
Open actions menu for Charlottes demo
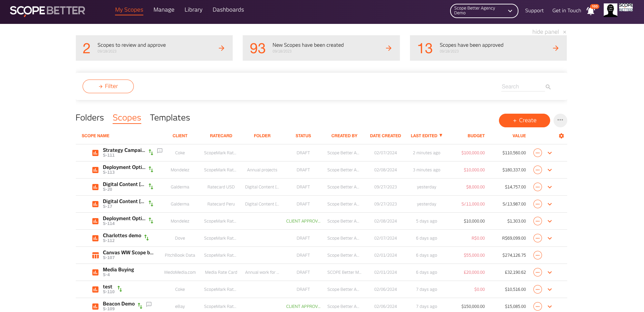[538, 238]
